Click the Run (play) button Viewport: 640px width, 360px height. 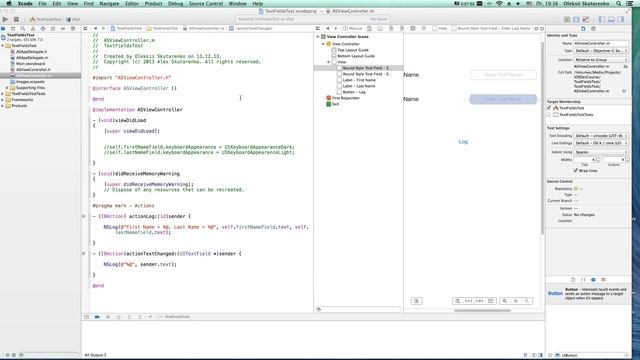[x=5, y=19]
